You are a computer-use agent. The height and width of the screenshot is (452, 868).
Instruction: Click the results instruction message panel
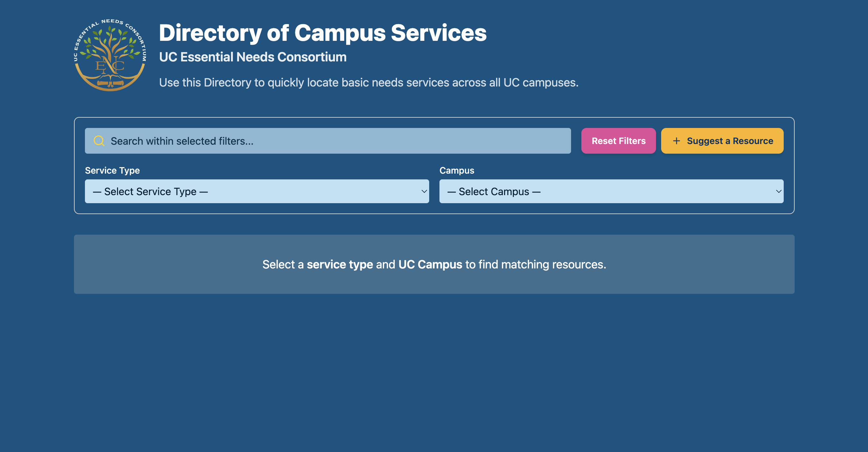(434, 264)
